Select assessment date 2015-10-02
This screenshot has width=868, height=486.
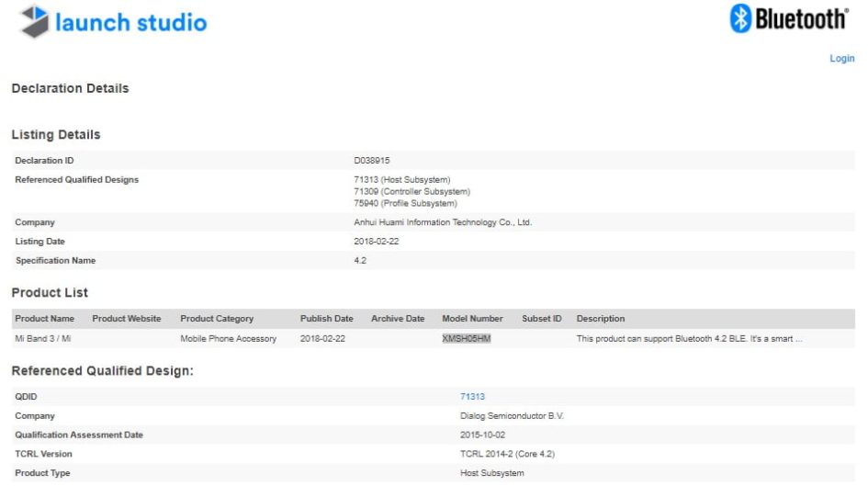click(x=483, y=435)
